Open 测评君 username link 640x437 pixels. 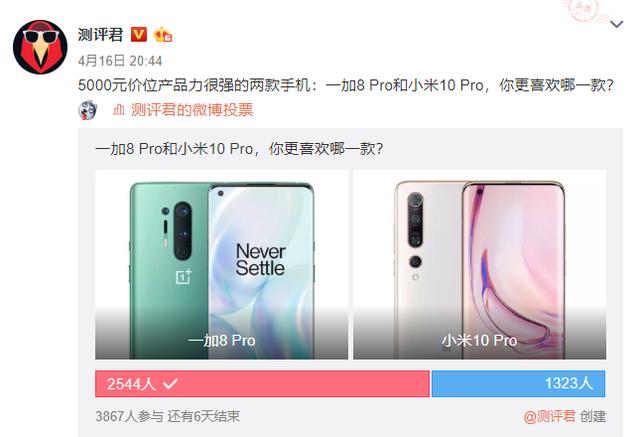100,35
